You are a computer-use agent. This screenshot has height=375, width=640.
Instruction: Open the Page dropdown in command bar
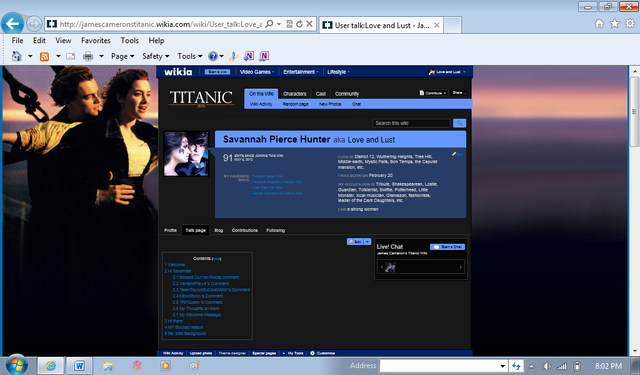point(122,56)
